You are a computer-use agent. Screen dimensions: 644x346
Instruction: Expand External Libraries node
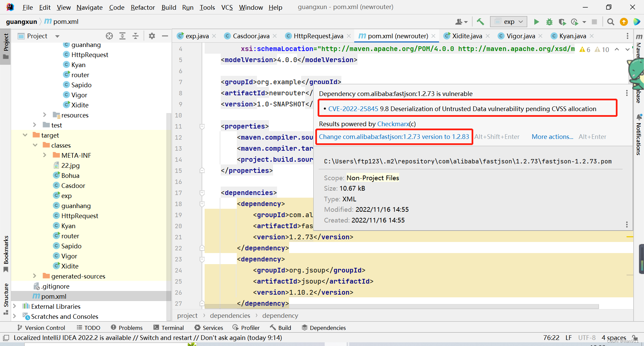(15, 306)
